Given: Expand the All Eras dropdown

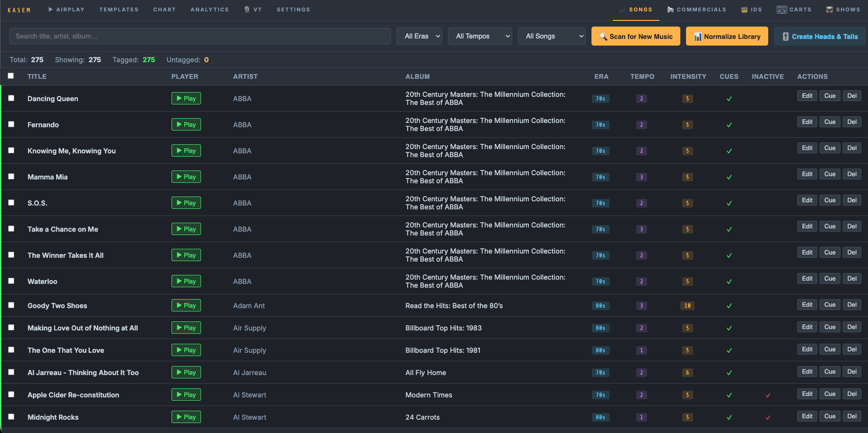Looking at the screenshot, I should tap(420, 36).
